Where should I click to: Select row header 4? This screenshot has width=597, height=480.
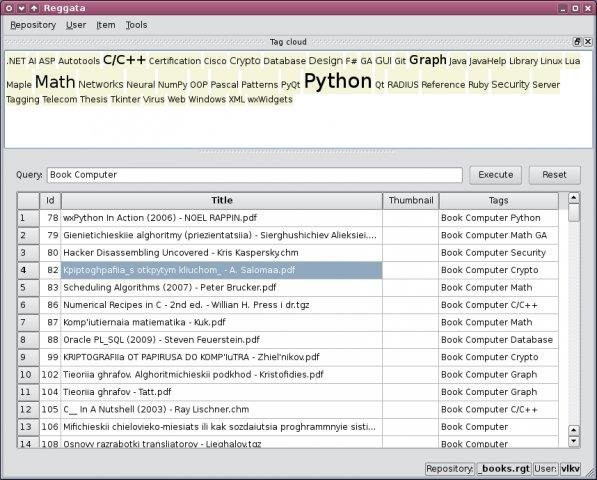pos(28,270)
